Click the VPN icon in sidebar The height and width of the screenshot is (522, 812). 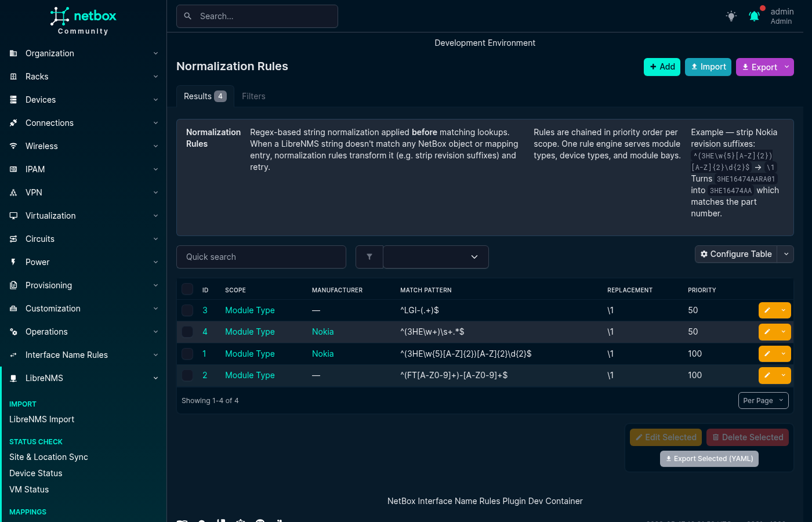click(x=13, y=193)
